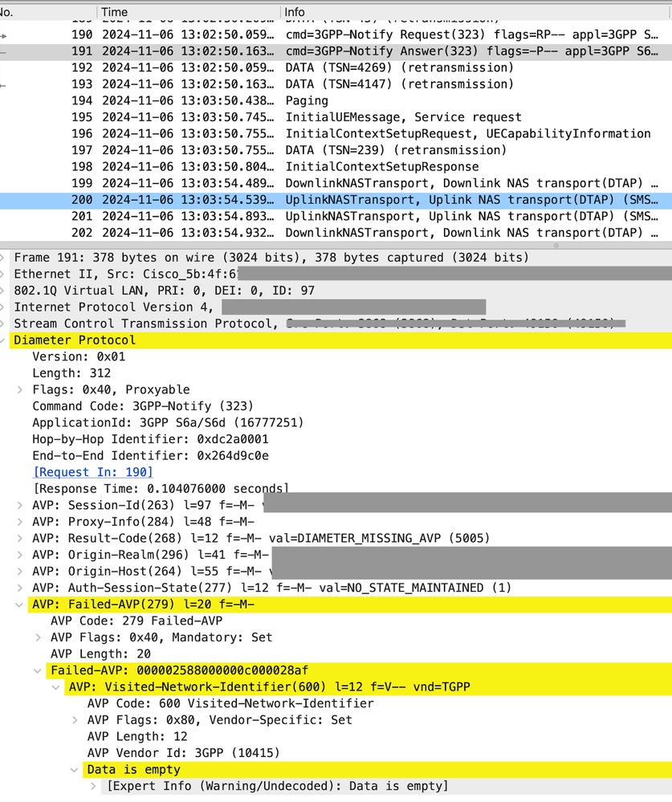Expand AVP Flags: 0x40, Mandatory: Set

point(39,637)
